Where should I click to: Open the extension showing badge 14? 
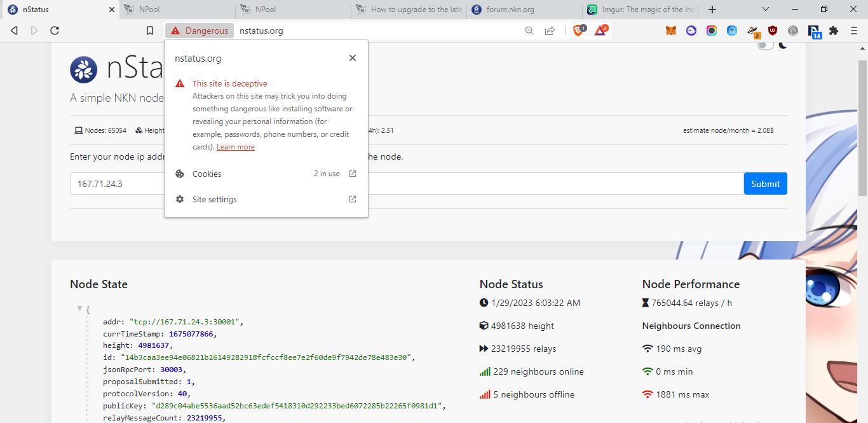815,31
